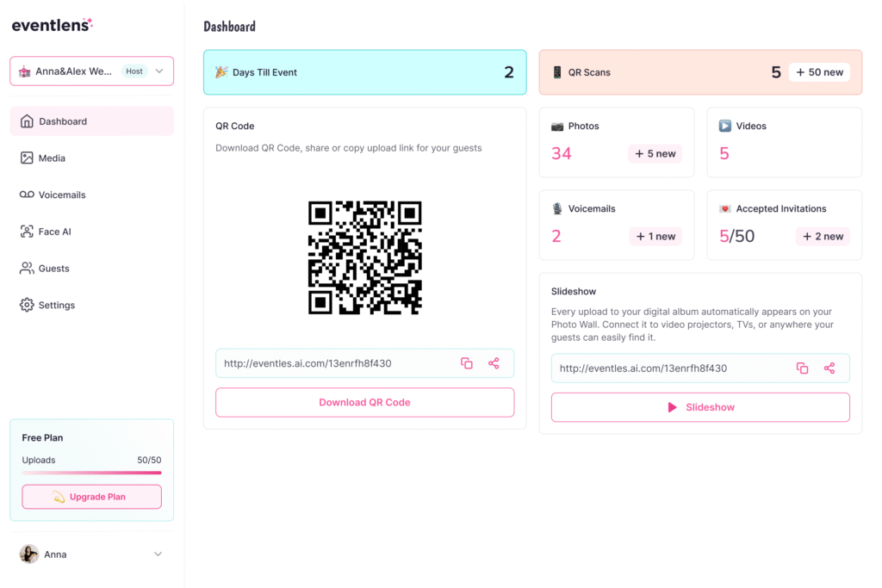This screenshot has height=588, width=882.
Task: Click the '+ 5 new' photos badge
Action: coord(655,154)
